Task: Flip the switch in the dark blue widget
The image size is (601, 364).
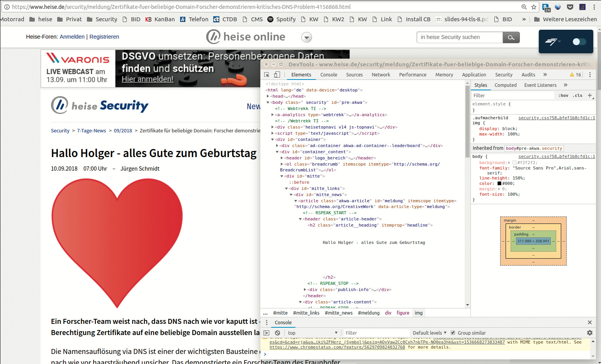Action: coord(579,42)
